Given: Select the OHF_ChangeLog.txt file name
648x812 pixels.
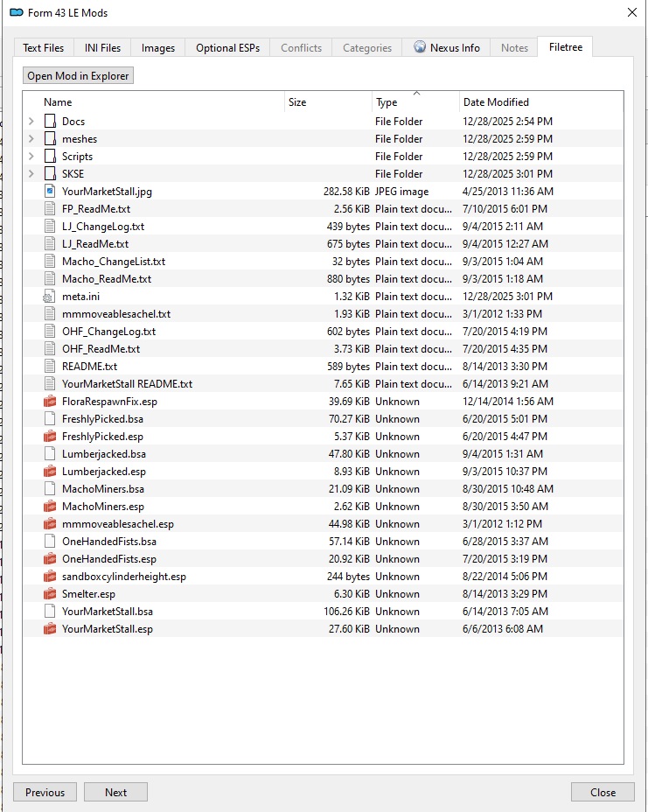Looking at the screenshot, I should [108, 332].
